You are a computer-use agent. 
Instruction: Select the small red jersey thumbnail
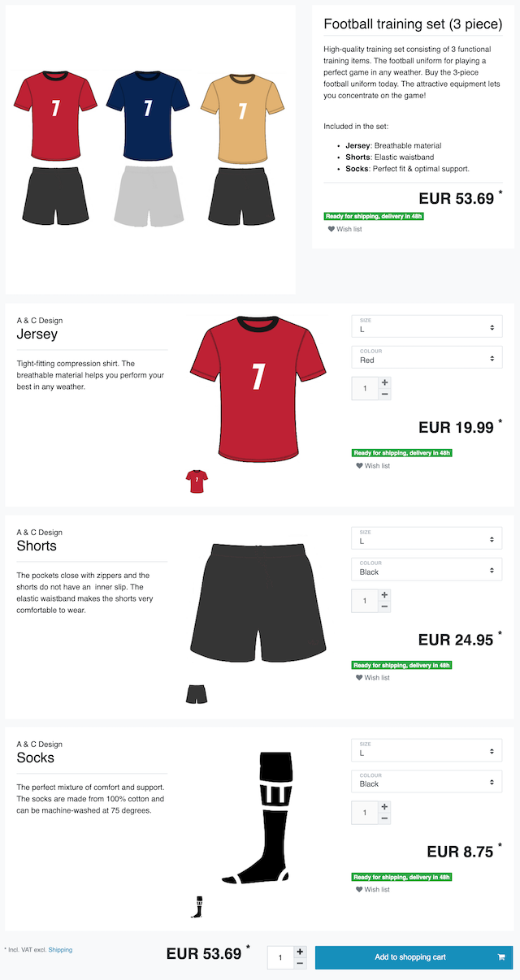point(197,481)
